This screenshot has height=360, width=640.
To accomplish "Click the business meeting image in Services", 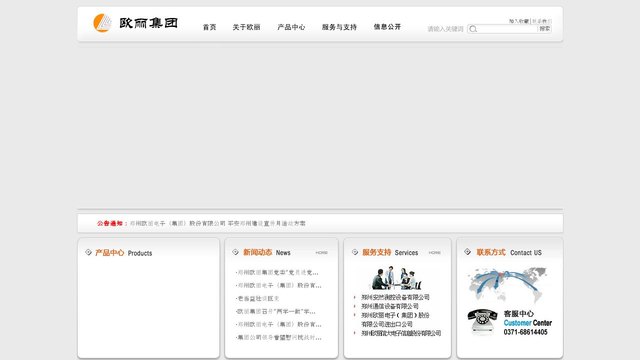I will pyautogui.click(x=396, y=278).
